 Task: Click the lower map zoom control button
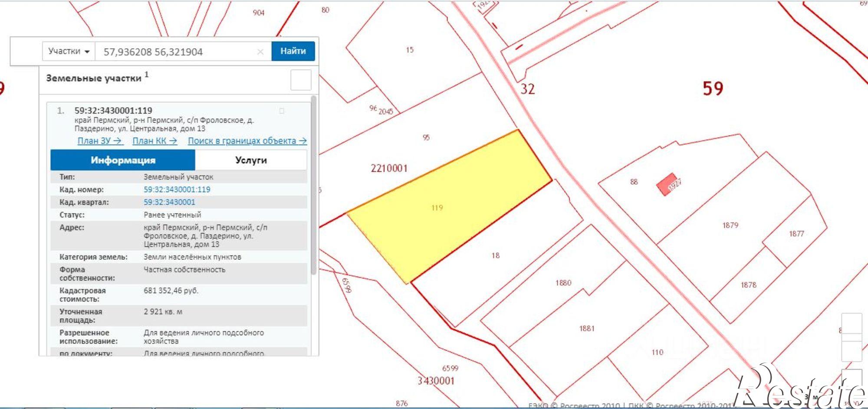pyautogui.click(x=852, y=351)
